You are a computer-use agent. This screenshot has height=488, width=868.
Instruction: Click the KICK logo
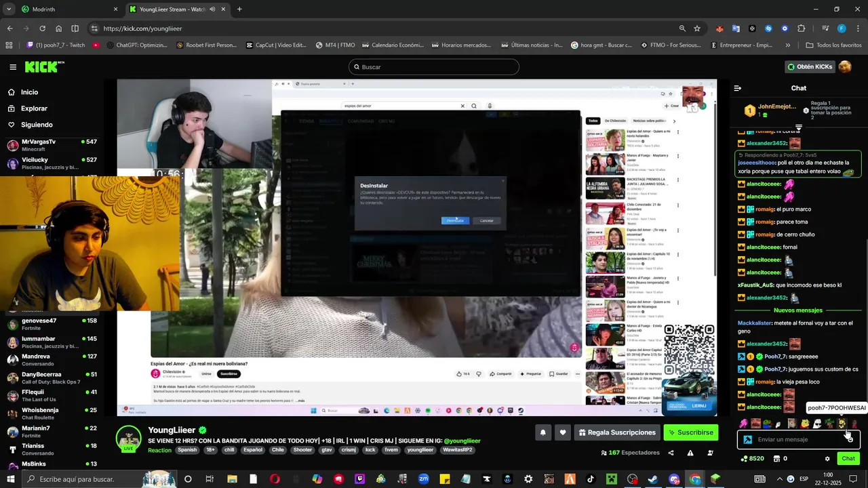pyautogui.click(x=44, y=66)
